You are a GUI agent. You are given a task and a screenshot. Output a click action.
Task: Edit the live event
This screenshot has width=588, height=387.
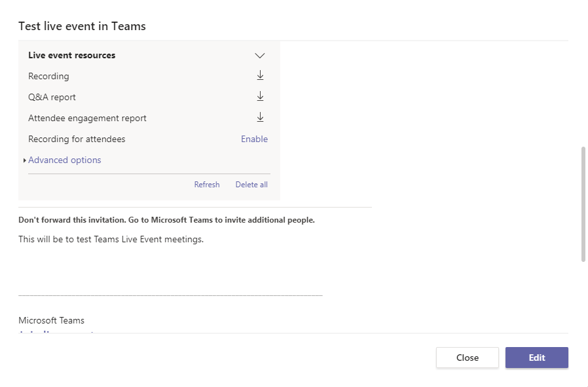[537, 358]
